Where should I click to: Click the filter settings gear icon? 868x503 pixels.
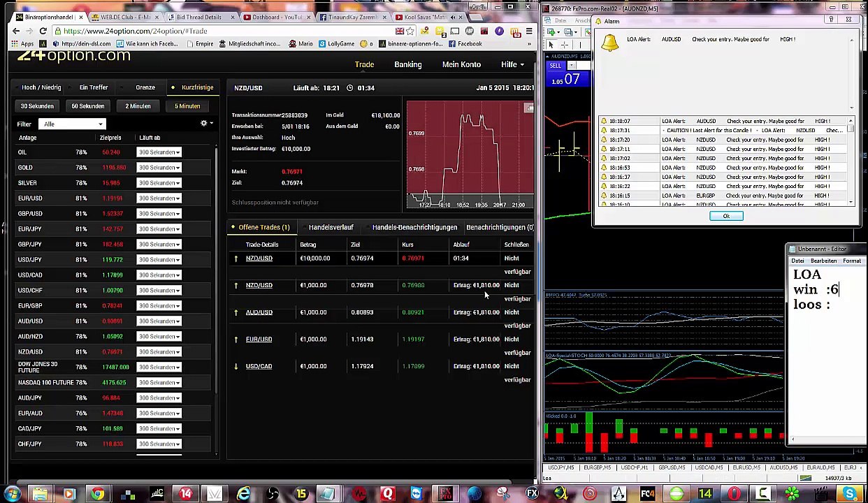point(204,124)
